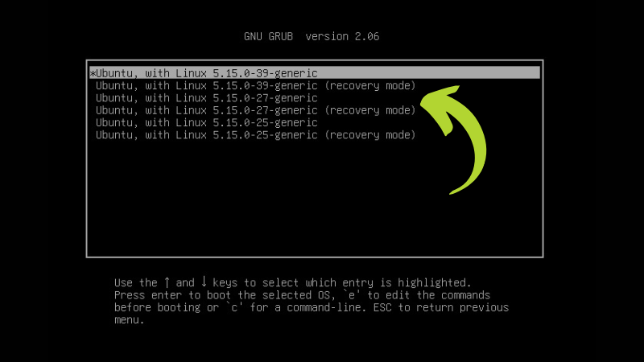
Task: Click the up arrow symbol in help text
Action: point(167,282)
